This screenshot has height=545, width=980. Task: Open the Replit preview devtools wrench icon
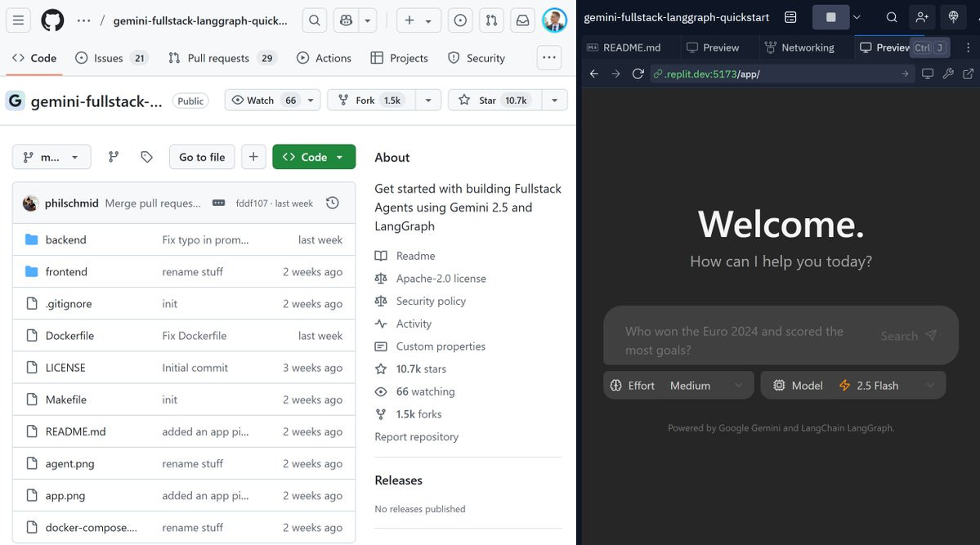click(x=948, y=74)
